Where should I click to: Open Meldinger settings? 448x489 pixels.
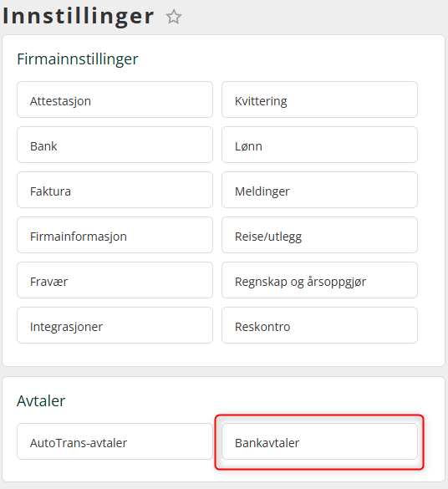click(319, 190)
